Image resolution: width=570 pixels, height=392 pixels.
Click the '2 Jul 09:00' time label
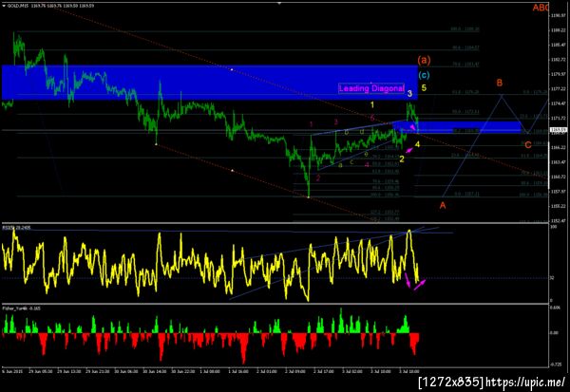(295, 372)
